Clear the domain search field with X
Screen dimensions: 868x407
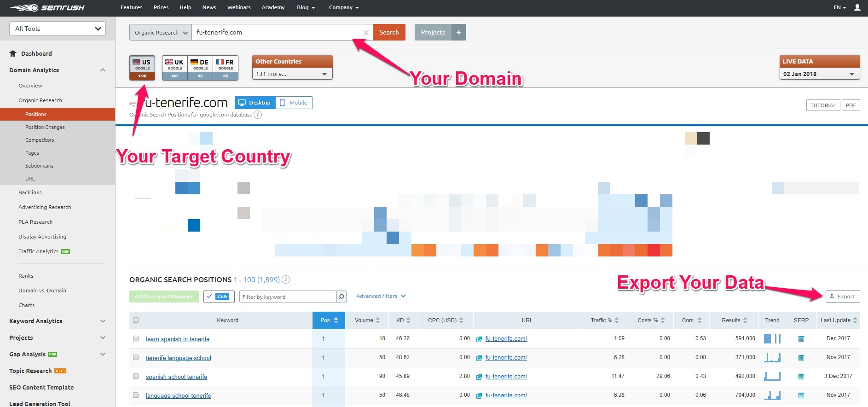coord(366,32)
